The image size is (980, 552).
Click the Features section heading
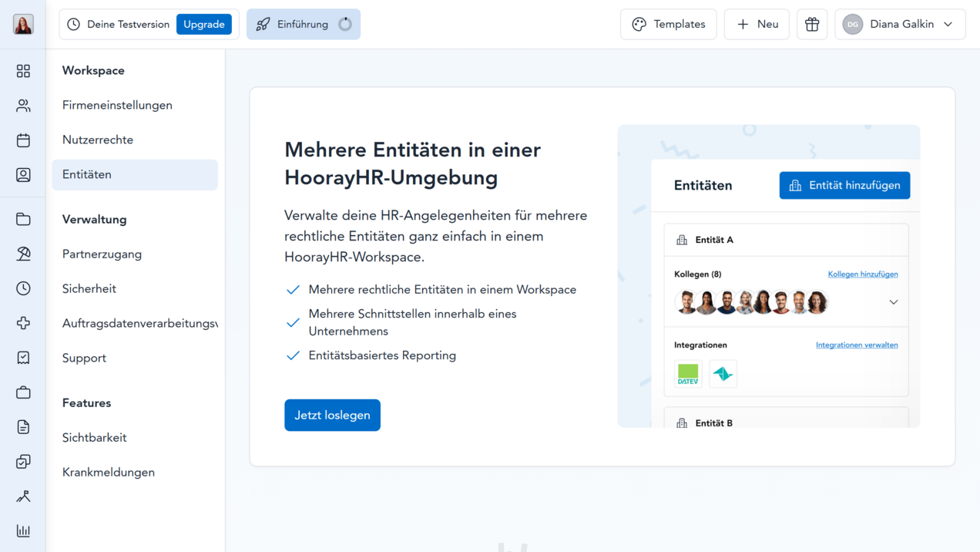86,402
